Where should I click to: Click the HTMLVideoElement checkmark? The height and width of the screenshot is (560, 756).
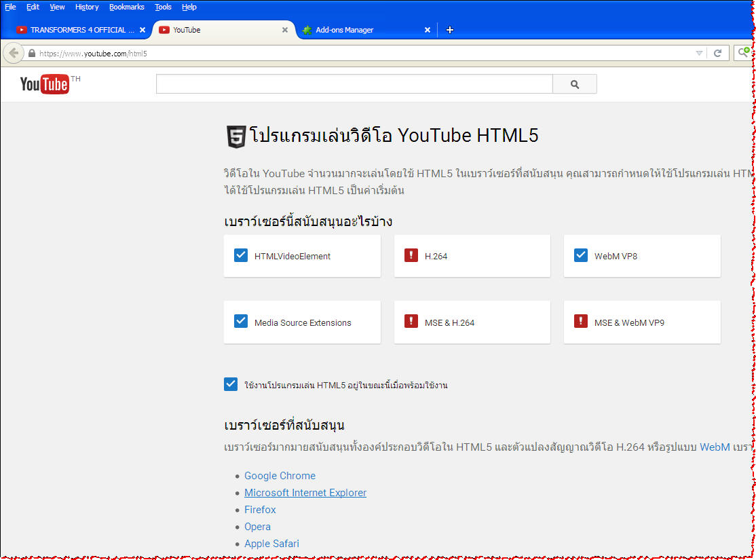(x=241, y=255)
